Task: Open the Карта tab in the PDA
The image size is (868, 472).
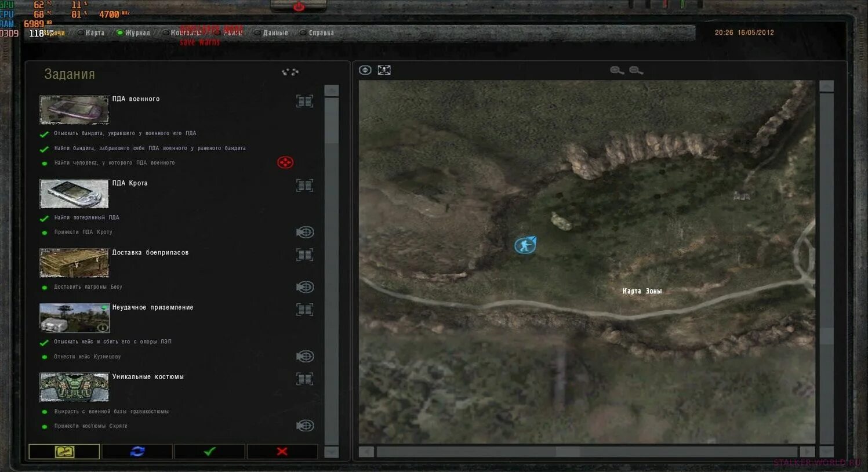Action: 95,33
